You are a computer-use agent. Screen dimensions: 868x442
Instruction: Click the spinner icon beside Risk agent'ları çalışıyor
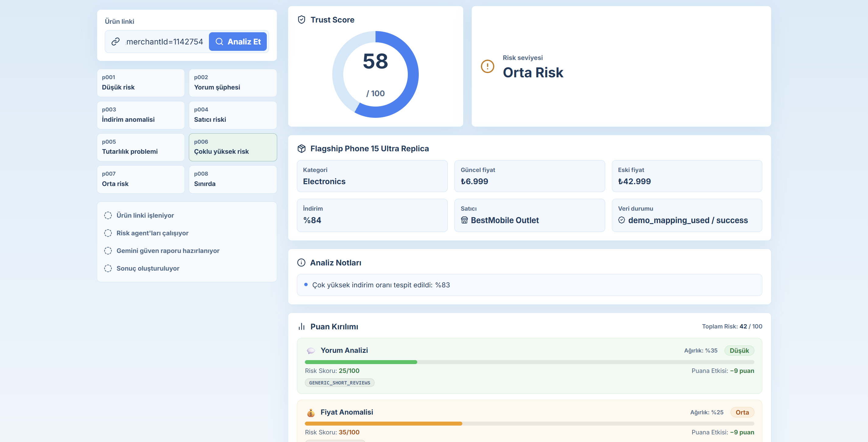[108, 233]
